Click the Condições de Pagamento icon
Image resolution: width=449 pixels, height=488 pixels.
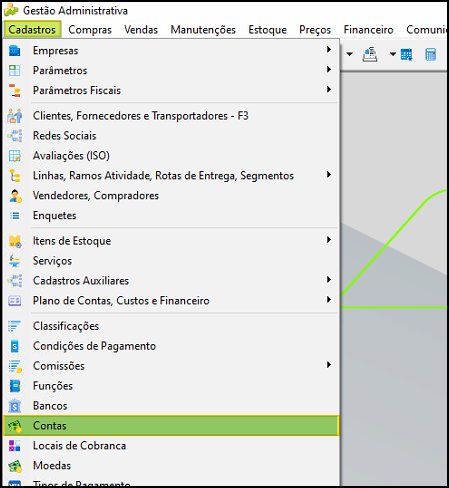pos(15,346)
